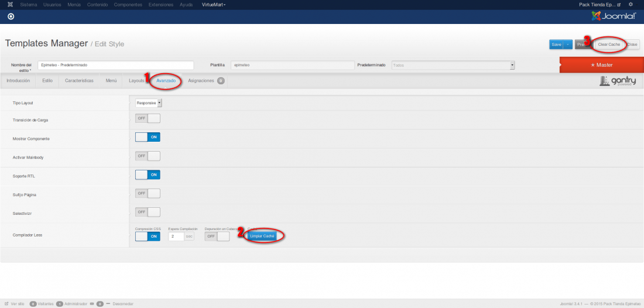
Task: Open the Menús menu
Action: pos(74,5)
